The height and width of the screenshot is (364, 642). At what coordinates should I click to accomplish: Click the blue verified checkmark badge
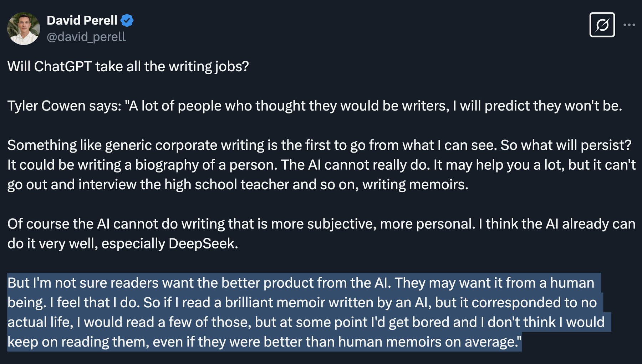(x=127, y=20)
